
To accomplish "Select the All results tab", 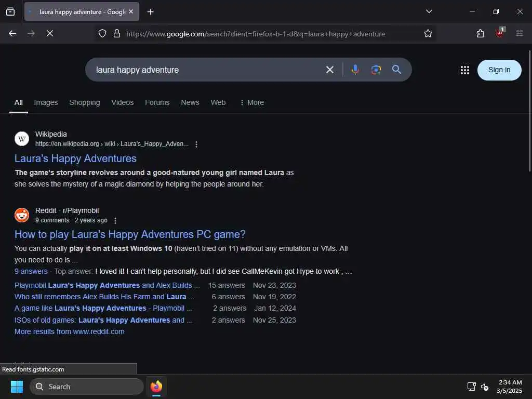I will tap(19, 102).
